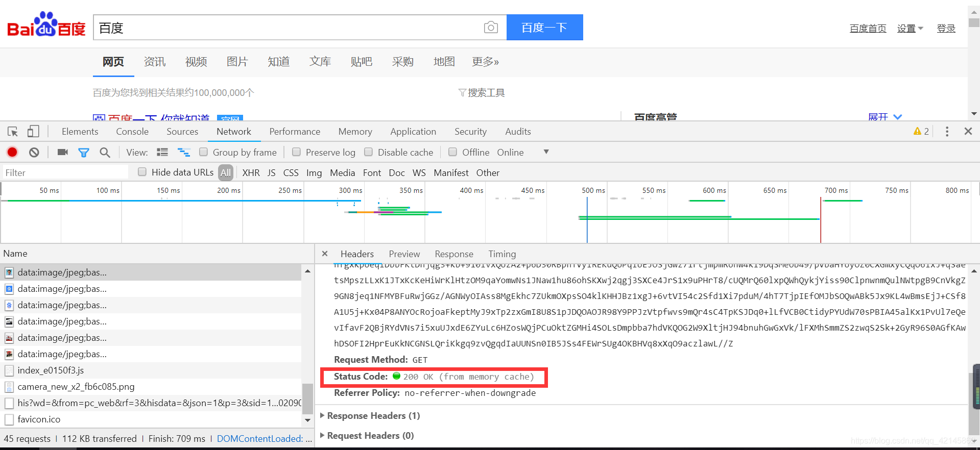
Task: Click the warnings count indicator
Action: [x=921, y=132]
